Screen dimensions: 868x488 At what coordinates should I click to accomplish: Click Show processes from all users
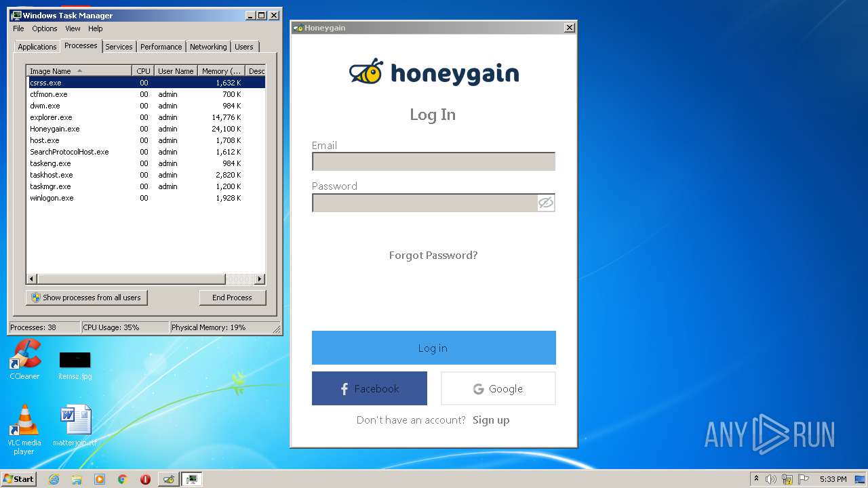(x=87, y=298)
